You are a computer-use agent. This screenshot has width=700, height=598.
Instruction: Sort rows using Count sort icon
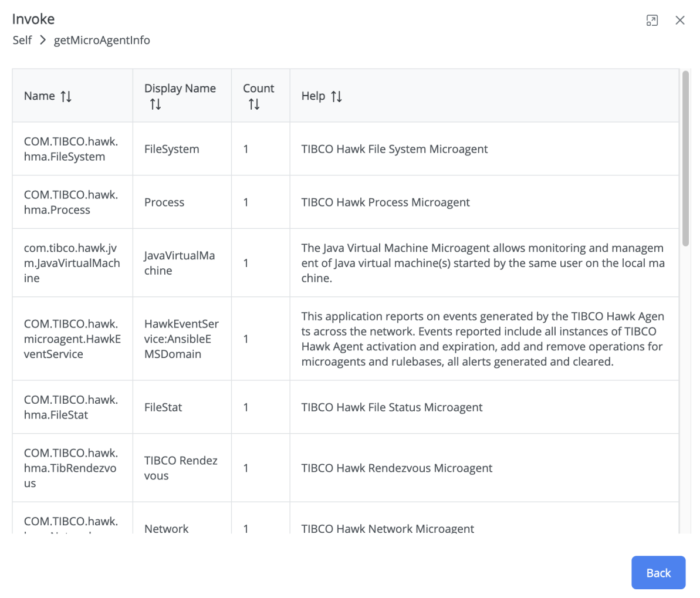[x=253, y=104]
